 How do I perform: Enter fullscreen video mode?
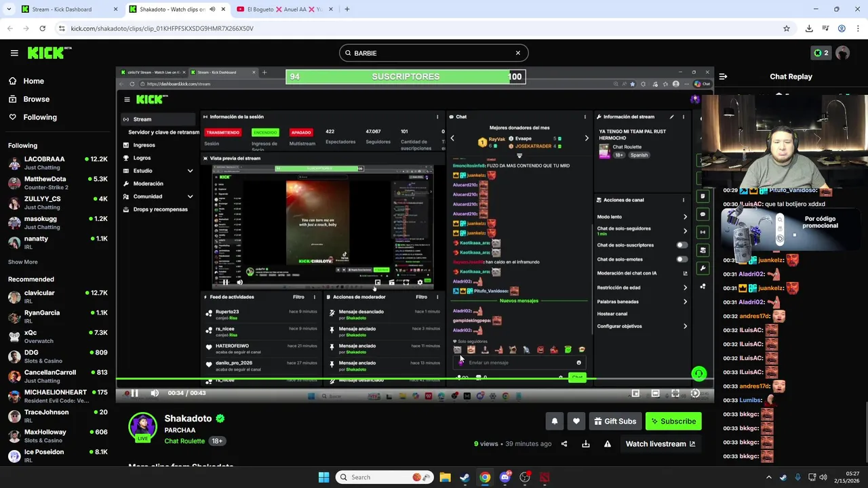pyautogui.click(x=675, y=393)
